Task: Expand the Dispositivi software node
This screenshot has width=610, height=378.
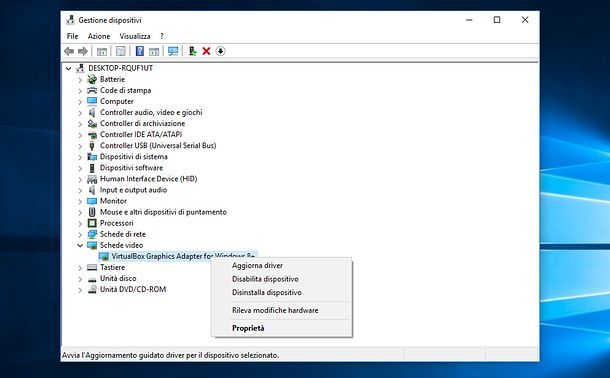Action: click(x=80, y=168)
